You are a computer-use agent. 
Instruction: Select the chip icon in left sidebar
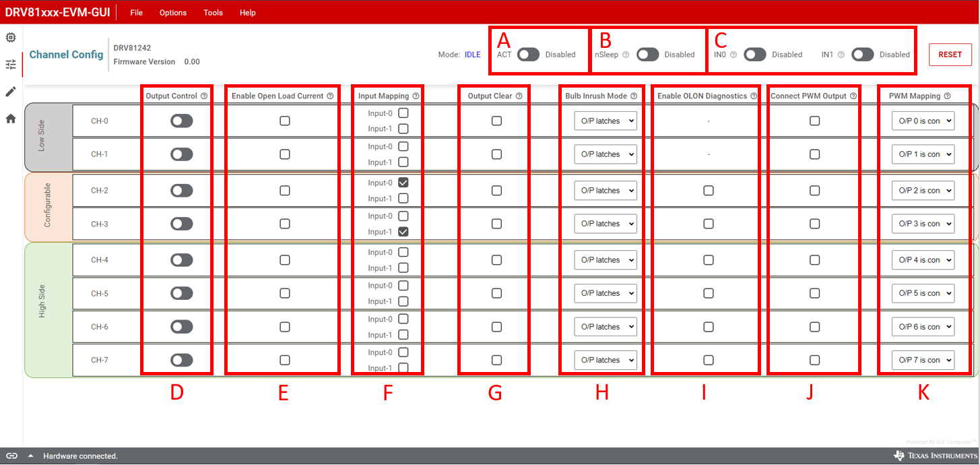pos(10,37)
